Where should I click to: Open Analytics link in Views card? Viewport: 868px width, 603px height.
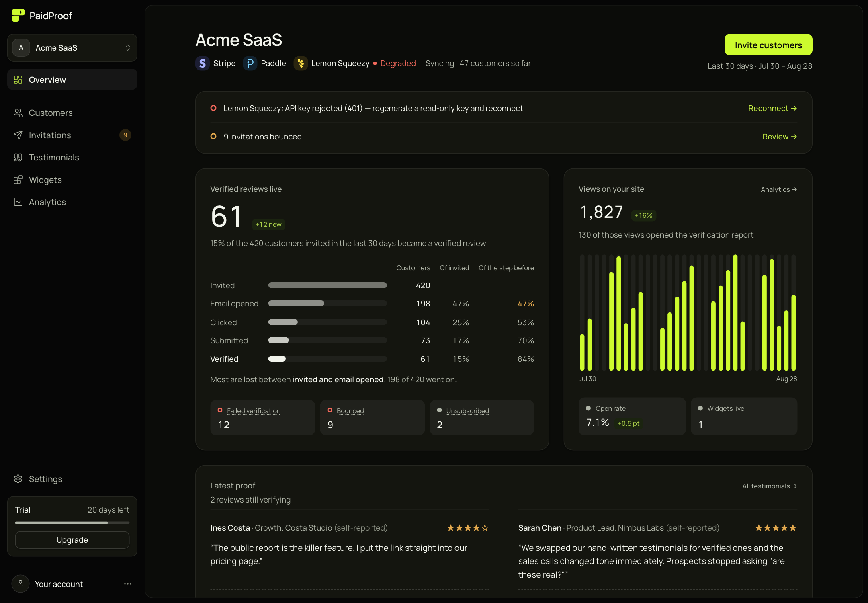779,189
